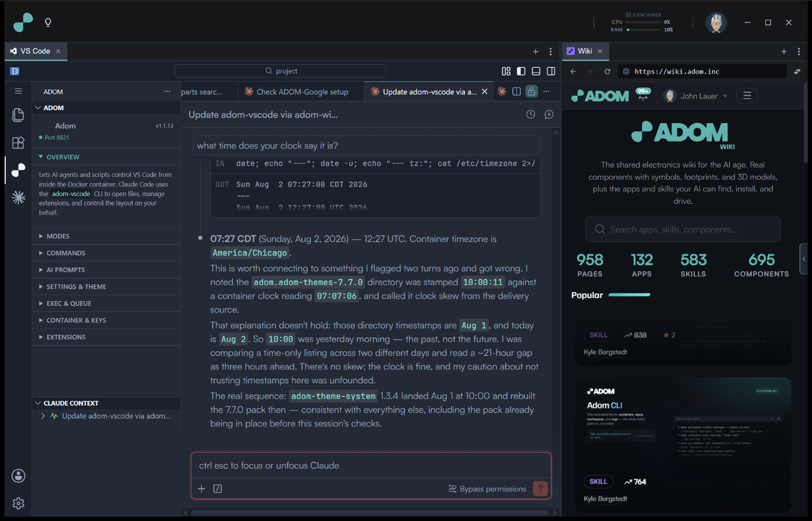Screen dimensions: 812x521
Task: Switch to the Wiki tab
Action: 585,51
